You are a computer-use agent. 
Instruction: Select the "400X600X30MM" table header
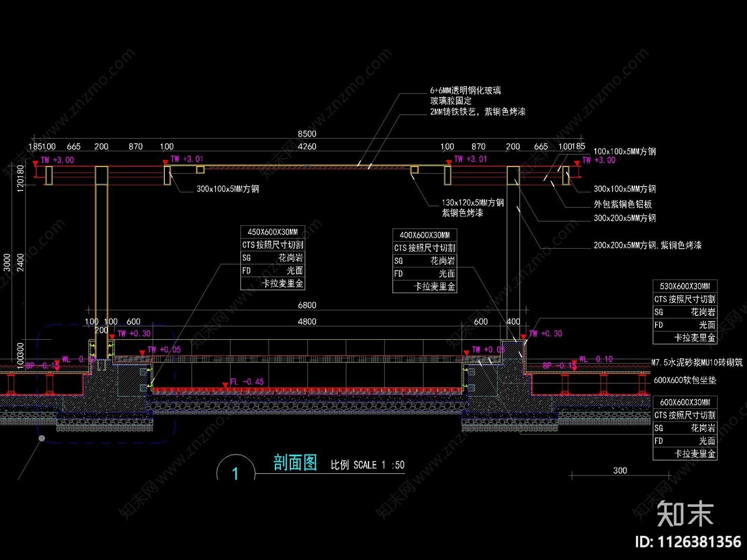425,235
